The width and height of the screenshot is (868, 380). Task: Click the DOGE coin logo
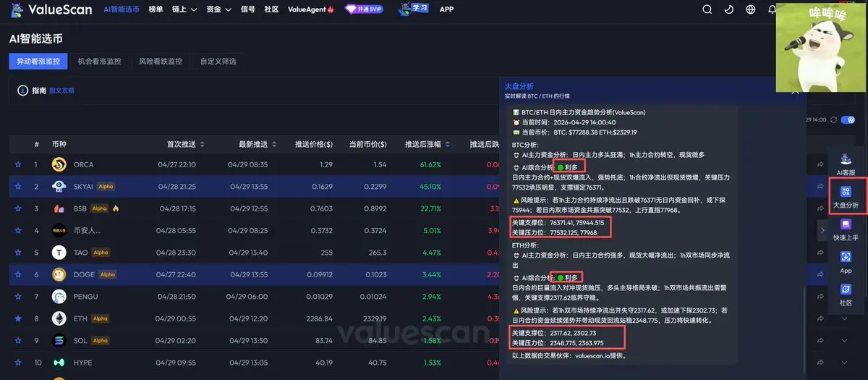[59, 275]
